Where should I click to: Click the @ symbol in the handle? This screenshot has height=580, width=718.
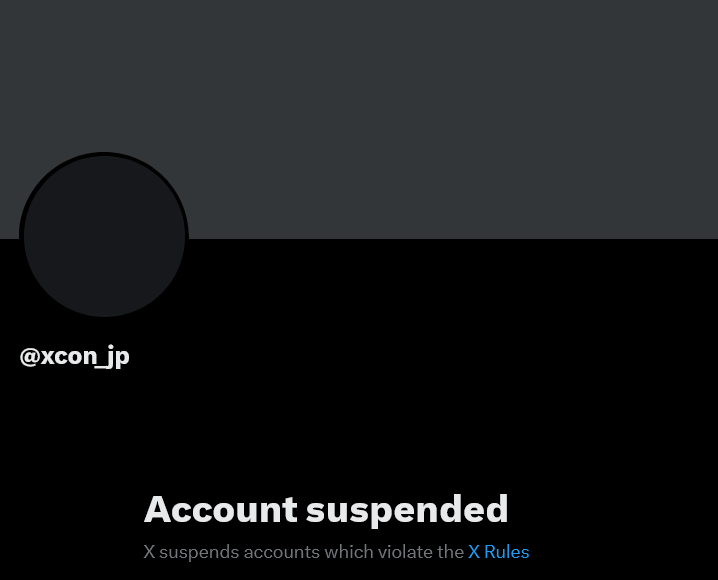coord(30,356)
